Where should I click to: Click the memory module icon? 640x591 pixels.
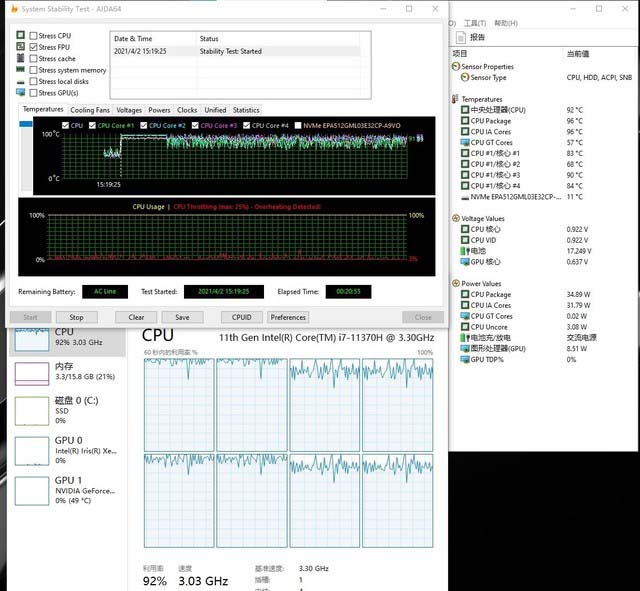[x=20, y=69]
